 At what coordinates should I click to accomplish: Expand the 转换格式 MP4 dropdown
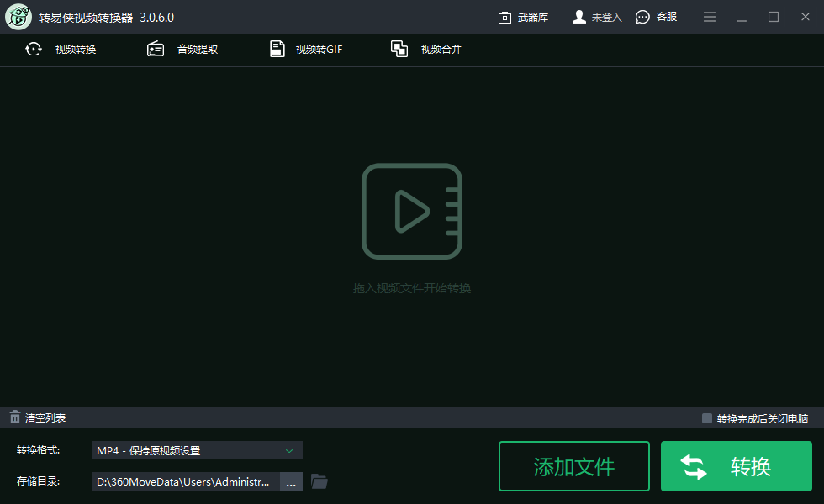click(197, 450)
